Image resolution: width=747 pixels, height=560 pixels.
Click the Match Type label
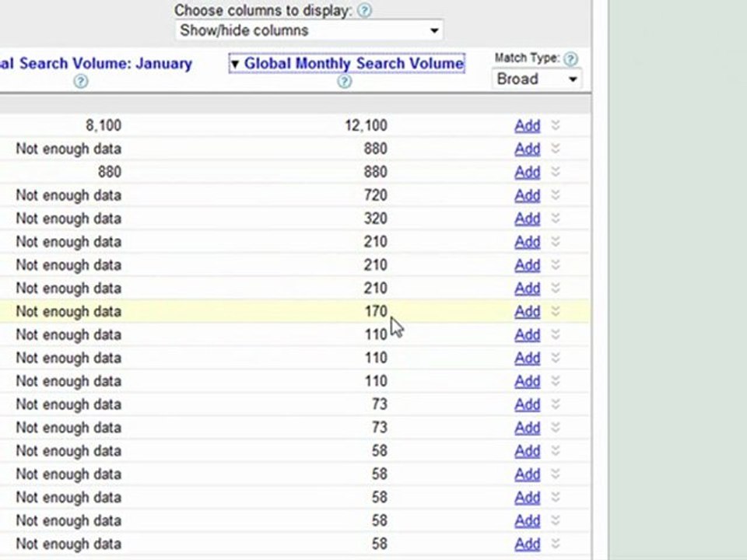(x=527, y=58)
